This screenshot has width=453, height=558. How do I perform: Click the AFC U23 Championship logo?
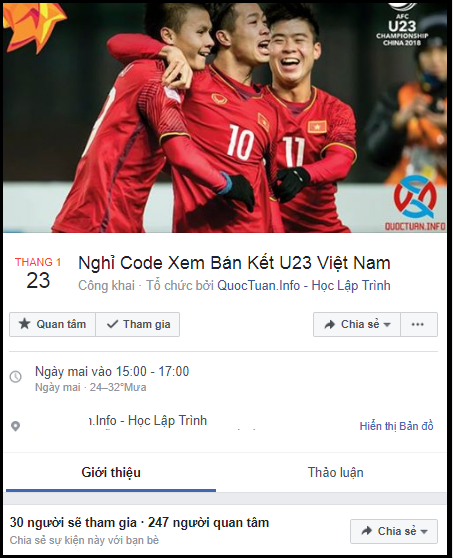point(402,24)
